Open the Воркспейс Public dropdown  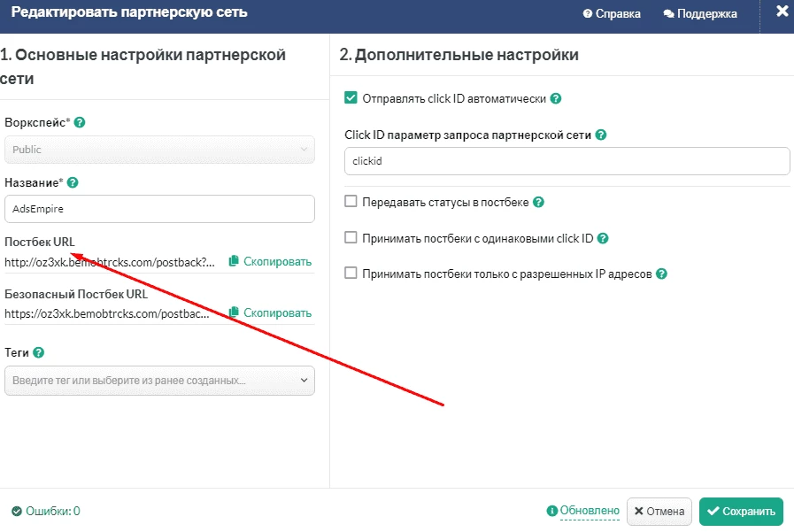159,150
